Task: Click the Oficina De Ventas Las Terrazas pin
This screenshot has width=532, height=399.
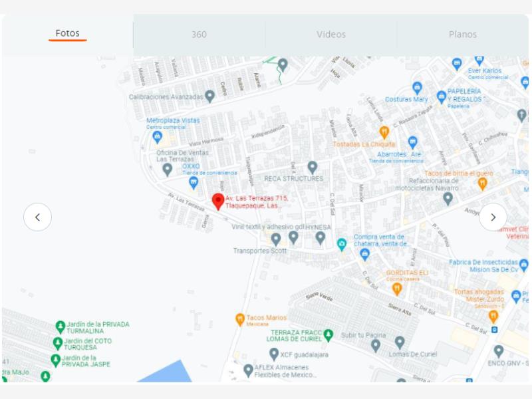Action: 168,170
